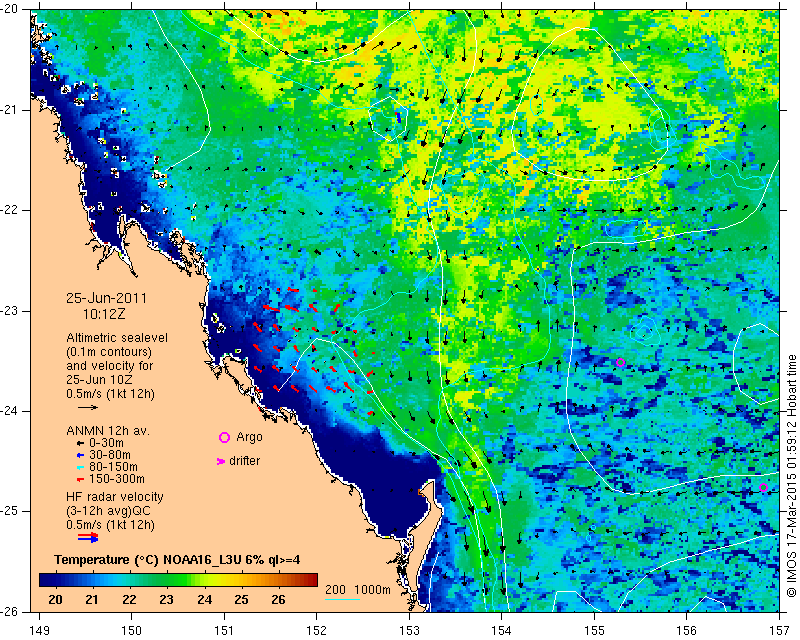The height and width of the screenshot is (640, 800).
Task: Click the yellow 24°C section of the colorbar
Action: pyautogui.click(x=204, y=579)
